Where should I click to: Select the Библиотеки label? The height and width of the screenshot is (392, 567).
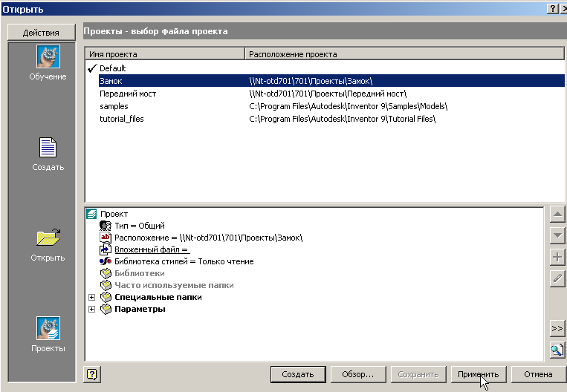[x=140, y=273]
